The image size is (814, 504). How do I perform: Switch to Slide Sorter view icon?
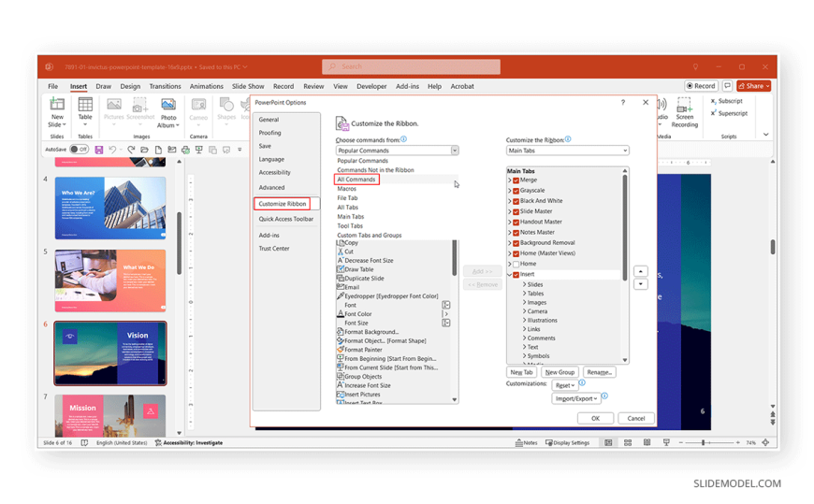628,442
